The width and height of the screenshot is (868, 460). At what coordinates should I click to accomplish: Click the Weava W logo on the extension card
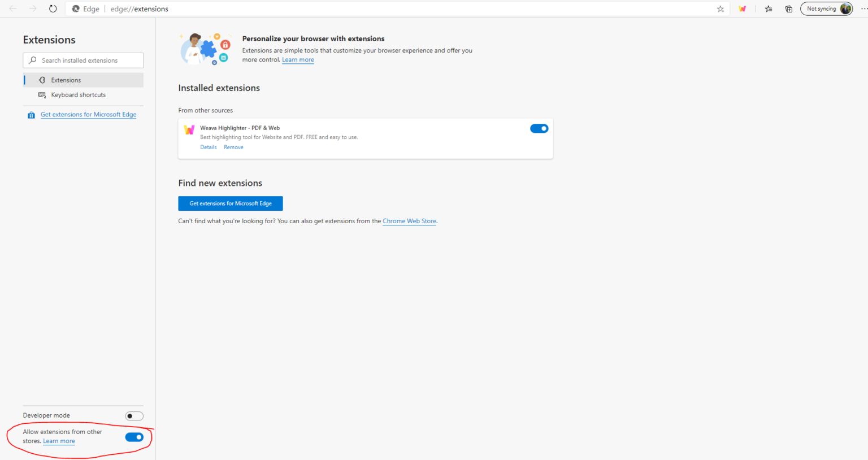coord(189,129)
